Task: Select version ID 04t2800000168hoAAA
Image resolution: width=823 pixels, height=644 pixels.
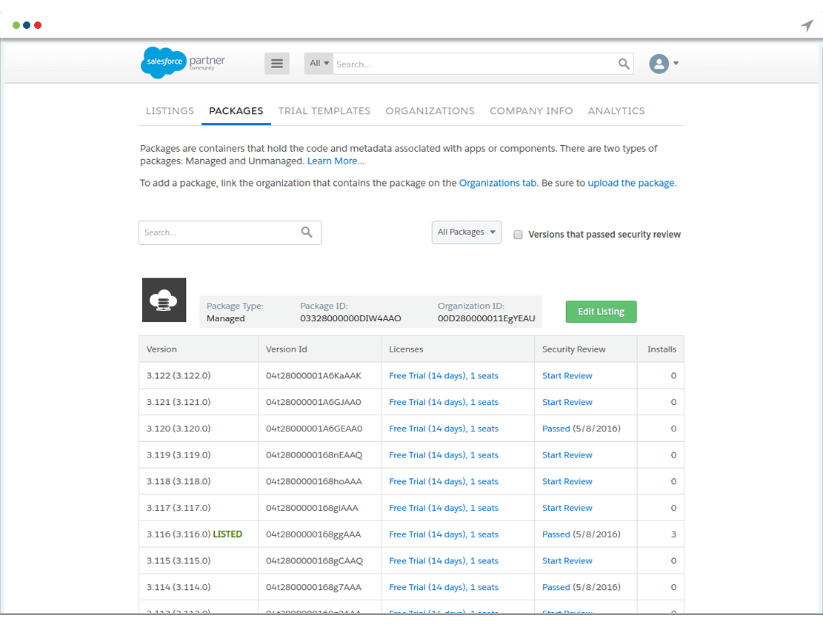Action: [314, 481]
